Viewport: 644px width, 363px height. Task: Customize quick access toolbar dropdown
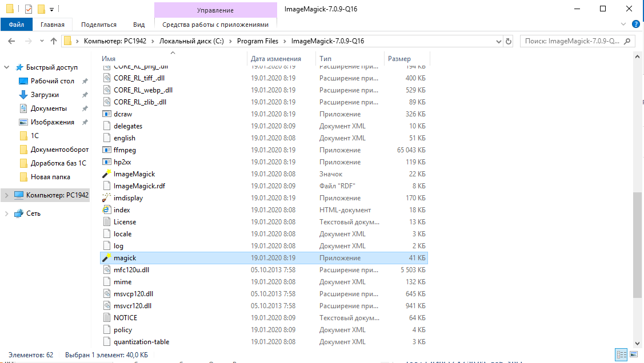click(x=52, y=9)
